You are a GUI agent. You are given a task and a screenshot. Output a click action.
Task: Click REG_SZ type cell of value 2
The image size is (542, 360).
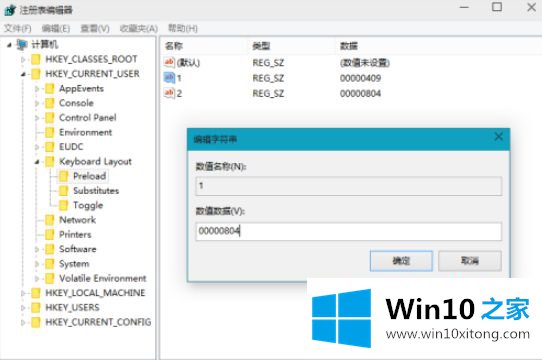[268, 93]
